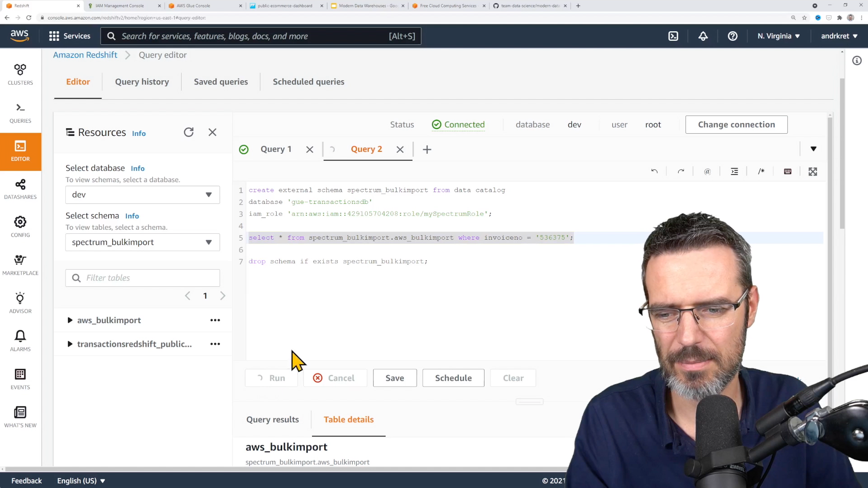Open options menu for transactionsredshift_public table

point(215,344)
